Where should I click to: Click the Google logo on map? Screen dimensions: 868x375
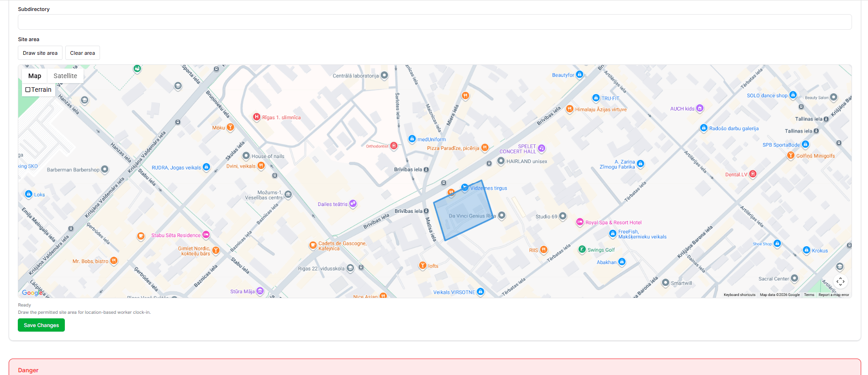click(x=33, y=293)
